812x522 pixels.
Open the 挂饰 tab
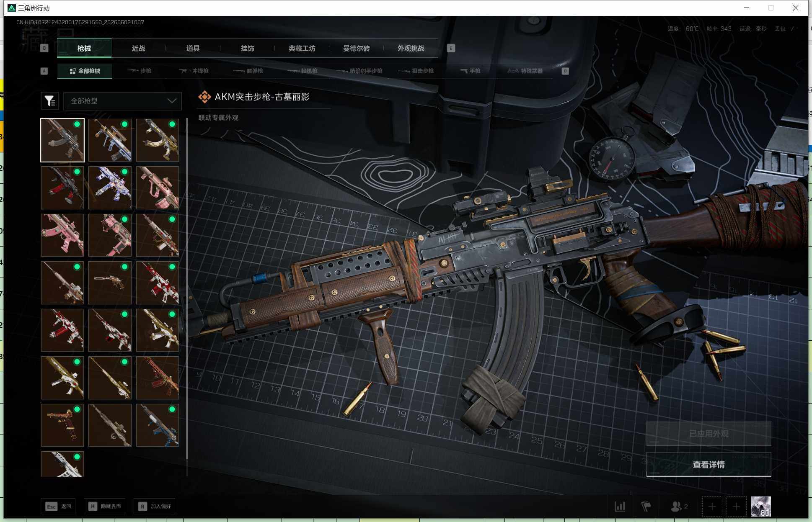click(x=248, y=48)
